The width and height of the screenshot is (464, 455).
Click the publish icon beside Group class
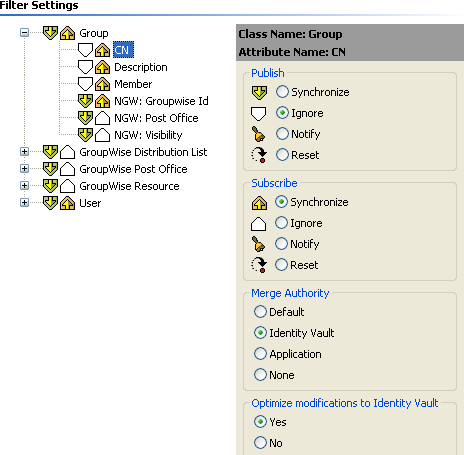point(50,33)
